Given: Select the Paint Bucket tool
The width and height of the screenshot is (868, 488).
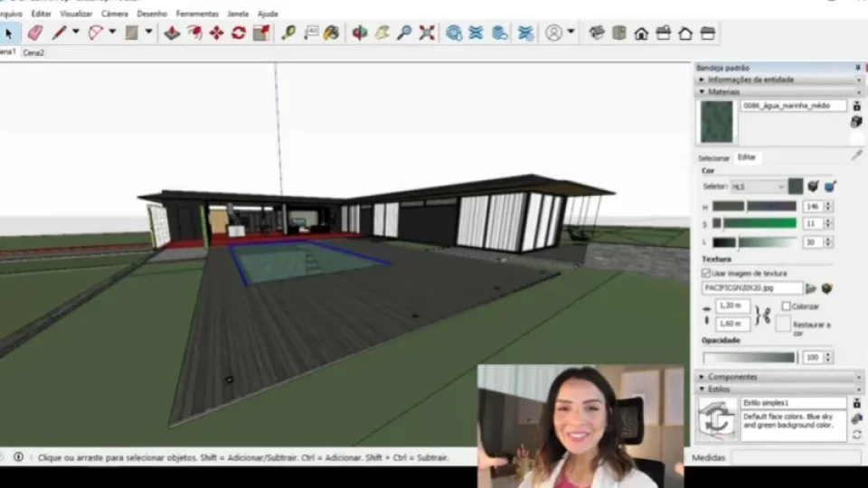Looking at the screenshot, I should [x=332, y=33].
